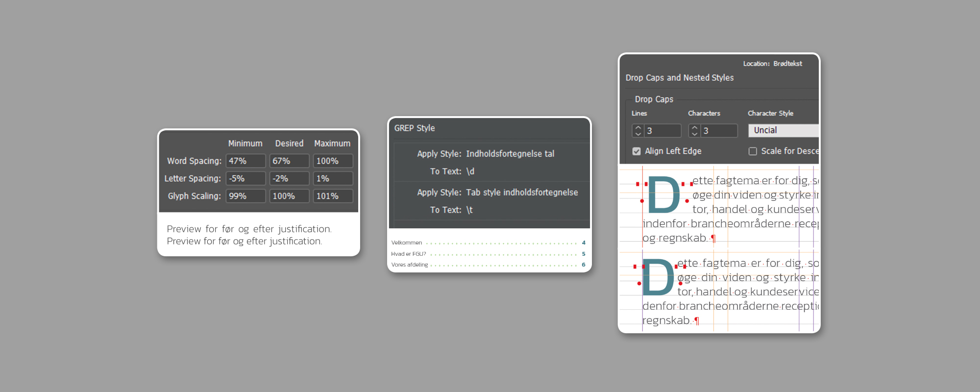This screenshot has width=980, height=392.
Task: Select the Word Spacing Desired 67% field
Action: [x=289, y=161]
